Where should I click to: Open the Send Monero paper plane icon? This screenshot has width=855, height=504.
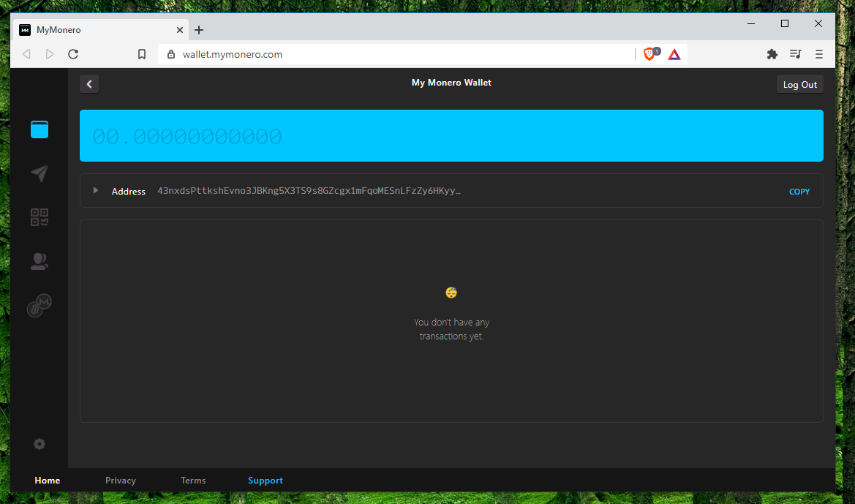[39, 173]
